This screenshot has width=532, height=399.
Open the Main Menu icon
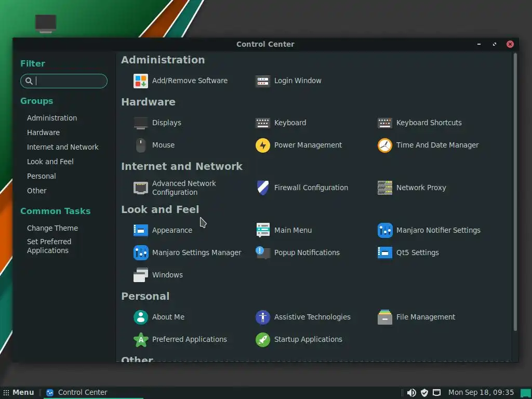tap(262, 230)
